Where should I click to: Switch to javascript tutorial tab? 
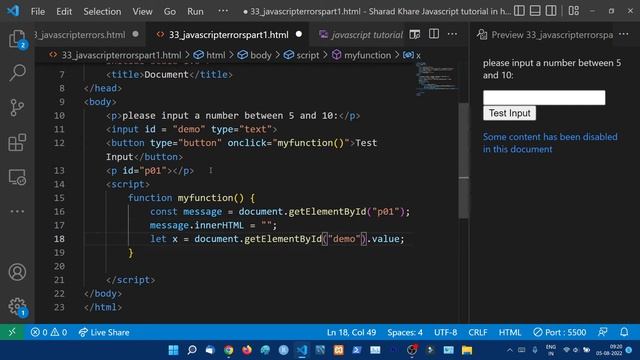(x=361, y=35)
